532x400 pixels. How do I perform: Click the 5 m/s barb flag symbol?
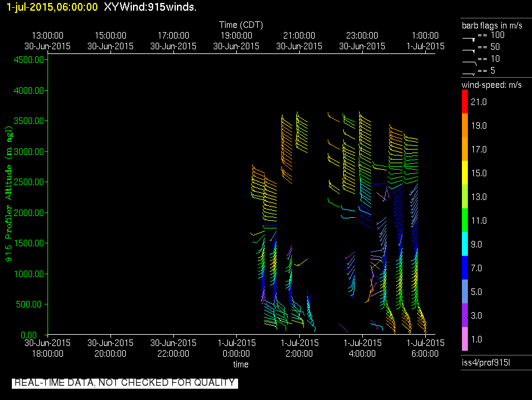coord(469,72)
